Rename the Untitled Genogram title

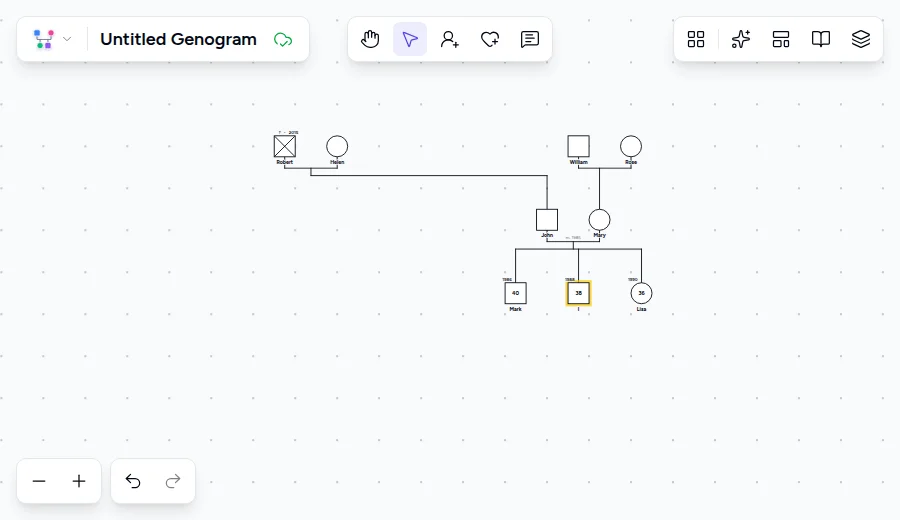click(179, 39)
